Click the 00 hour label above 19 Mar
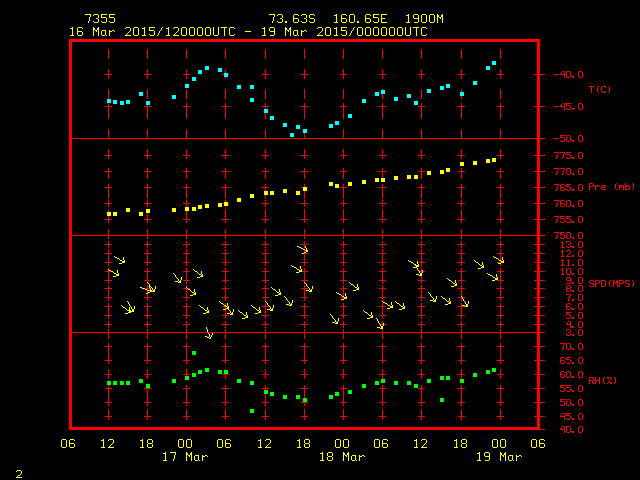 coord(499,444)
